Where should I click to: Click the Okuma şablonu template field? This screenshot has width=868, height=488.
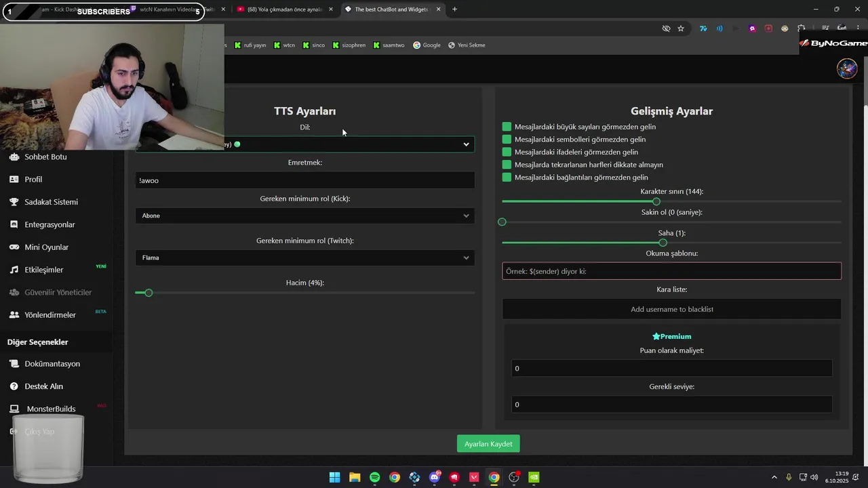click(x=671, y=271)
